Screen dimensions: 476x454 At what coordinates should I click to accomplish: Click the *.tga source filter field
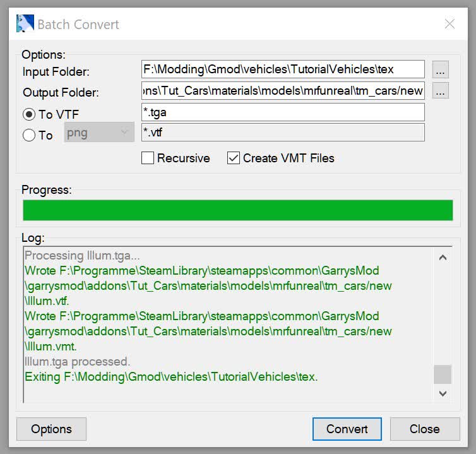click(x=283, y=112)
